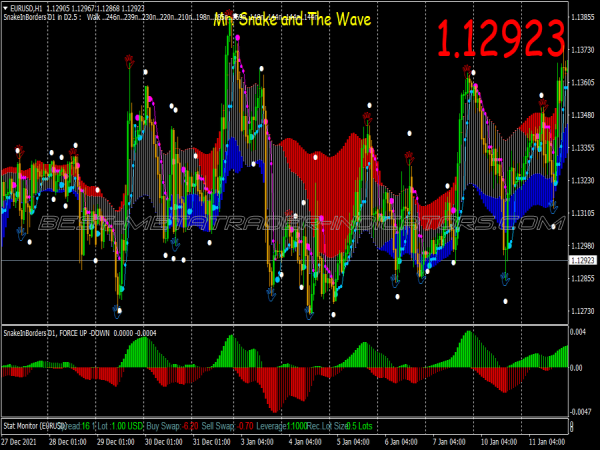Click the SnakeInBorders D1 in D2.5 Walk label

pos(52,17)
